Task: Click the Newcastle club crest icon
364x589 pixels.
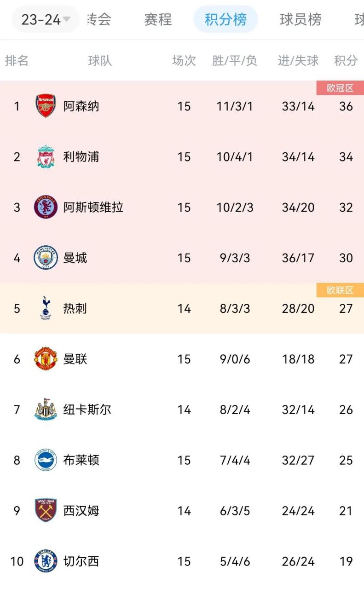Action: (45, 410)
